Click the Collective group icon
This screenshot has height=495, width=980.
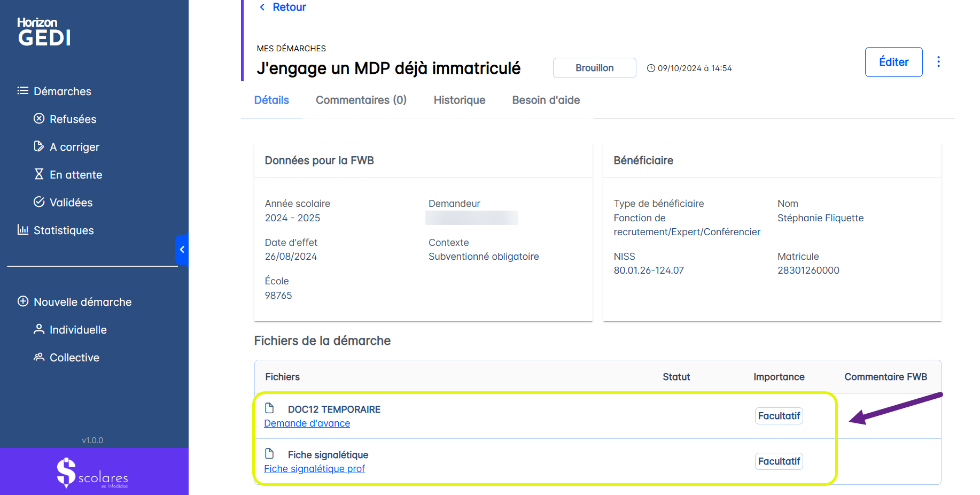tap(39, 357)
